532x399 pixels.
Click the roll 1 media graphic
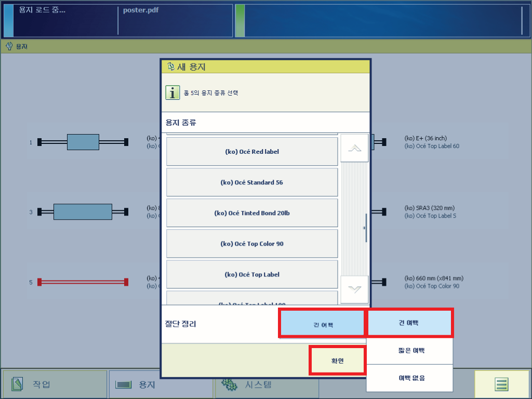[83, 142]
